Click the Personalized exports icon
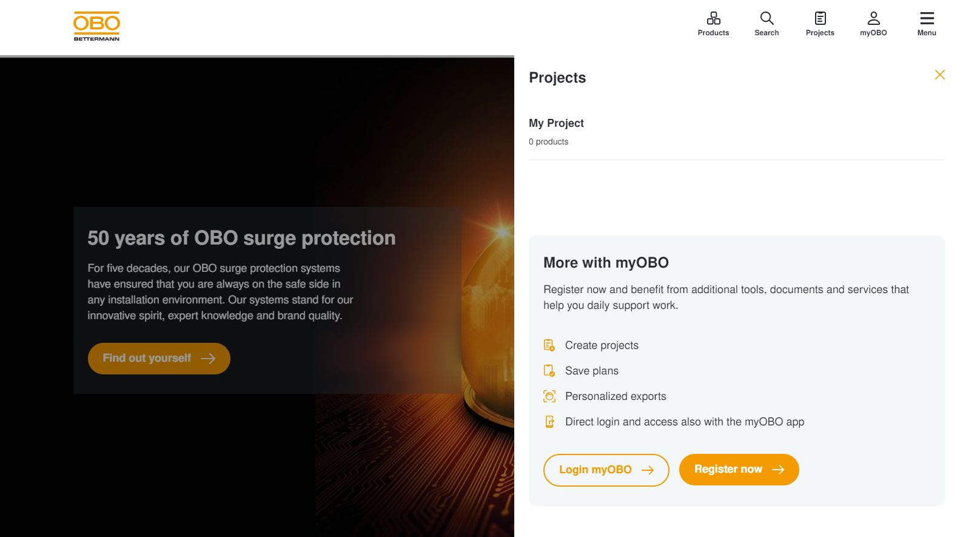 point(549,396)
